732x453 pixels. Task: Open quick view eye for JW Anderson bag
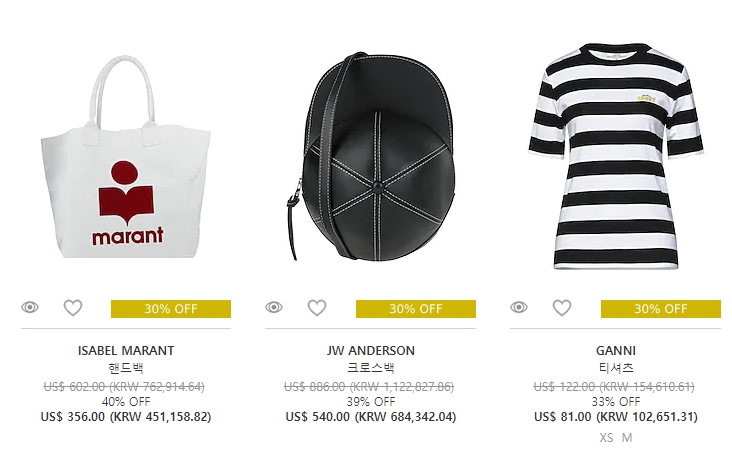pyautogui.click(x=274, y=307)
